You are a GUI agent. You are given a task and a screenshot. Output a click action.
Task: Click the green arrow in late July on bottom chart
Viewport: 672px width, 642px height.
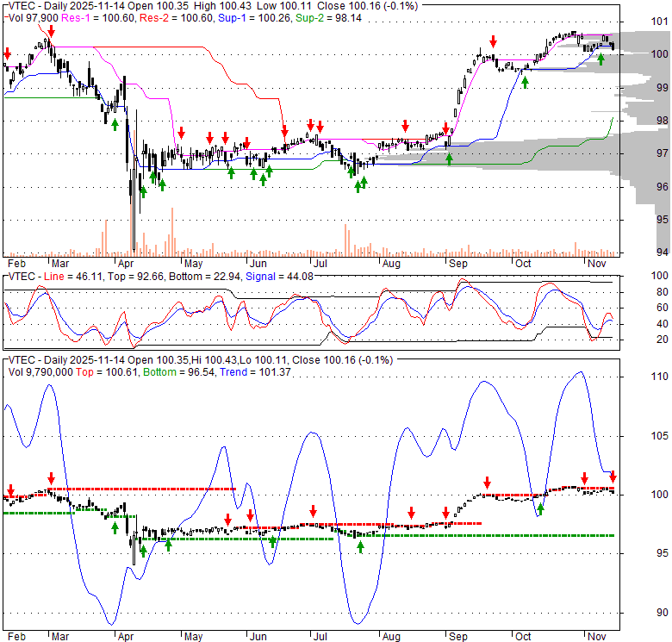pos(361,545)
